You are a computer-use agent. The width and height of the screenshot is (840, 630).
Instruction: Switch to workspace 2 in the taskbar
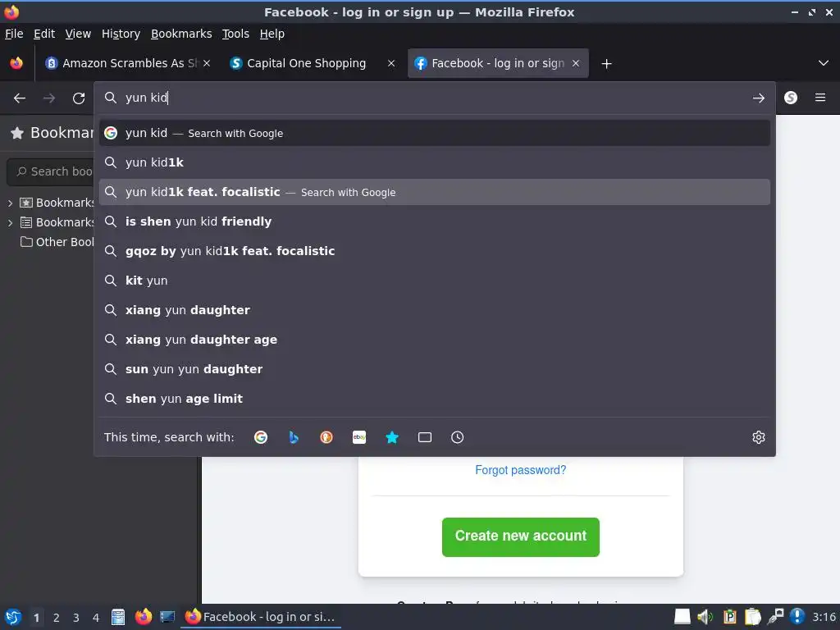57,618
